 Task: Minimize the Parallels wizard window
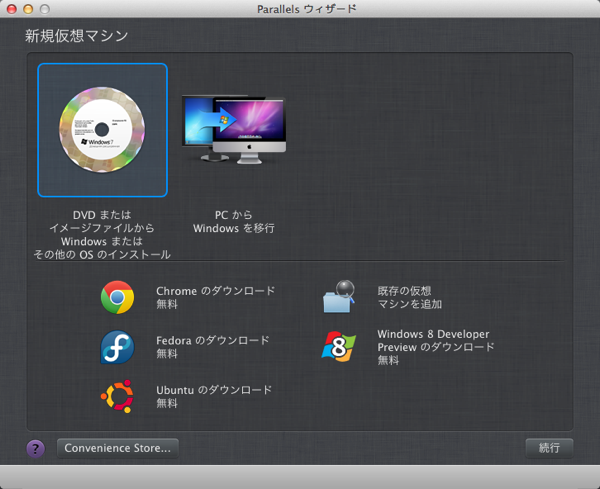pos(28,8)
